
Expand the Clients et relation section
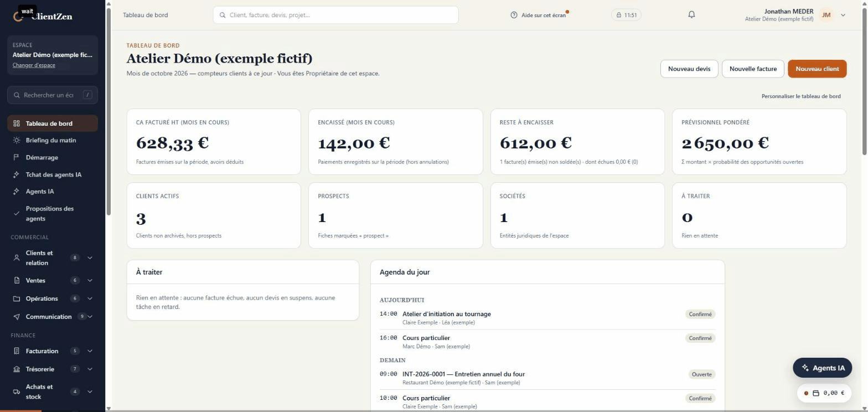(90, 257)
